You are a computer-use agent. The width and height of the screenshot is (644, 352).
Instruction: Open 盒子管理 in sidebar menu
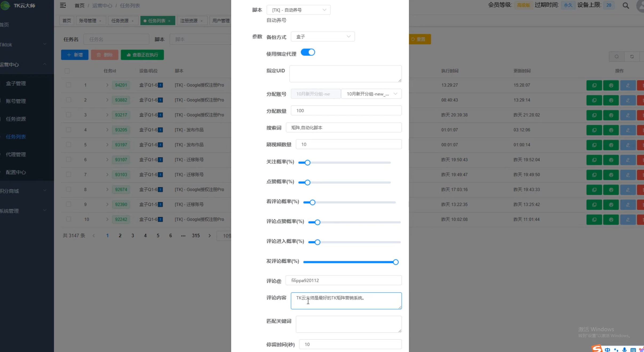tap(16, 83)
